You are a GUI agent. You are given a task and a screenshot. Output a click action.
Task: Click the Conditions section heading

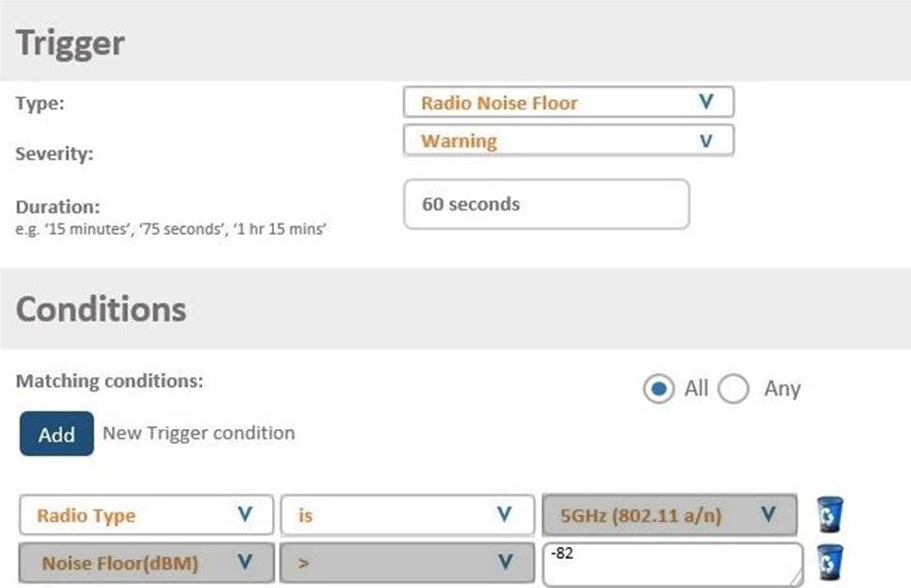coord(101,309)
